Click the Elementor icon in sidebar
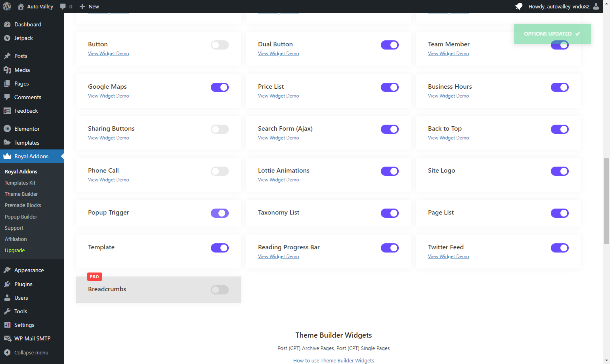The image size is (610, 364). (x=7, y=129)
